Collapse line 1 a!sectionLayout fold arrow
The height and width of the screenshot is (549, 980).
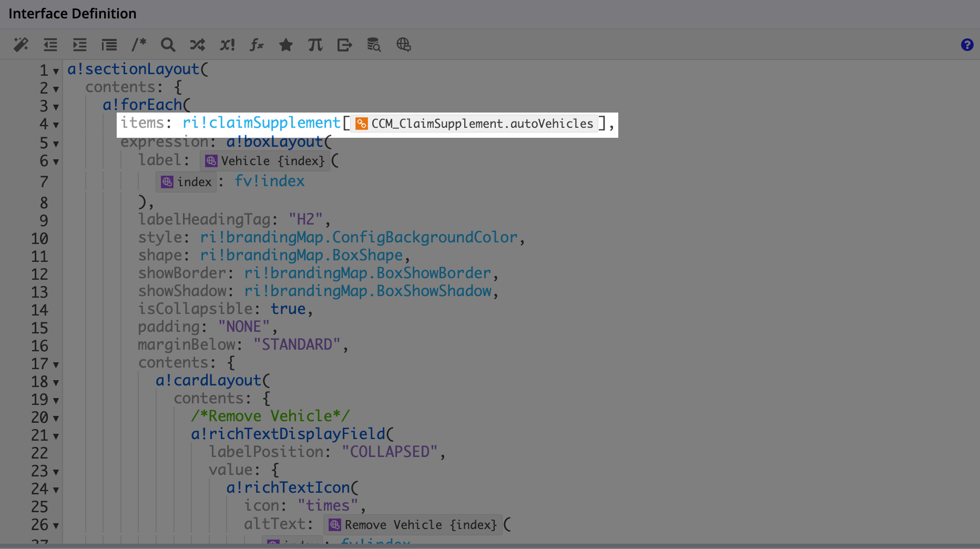coord(56,71)
